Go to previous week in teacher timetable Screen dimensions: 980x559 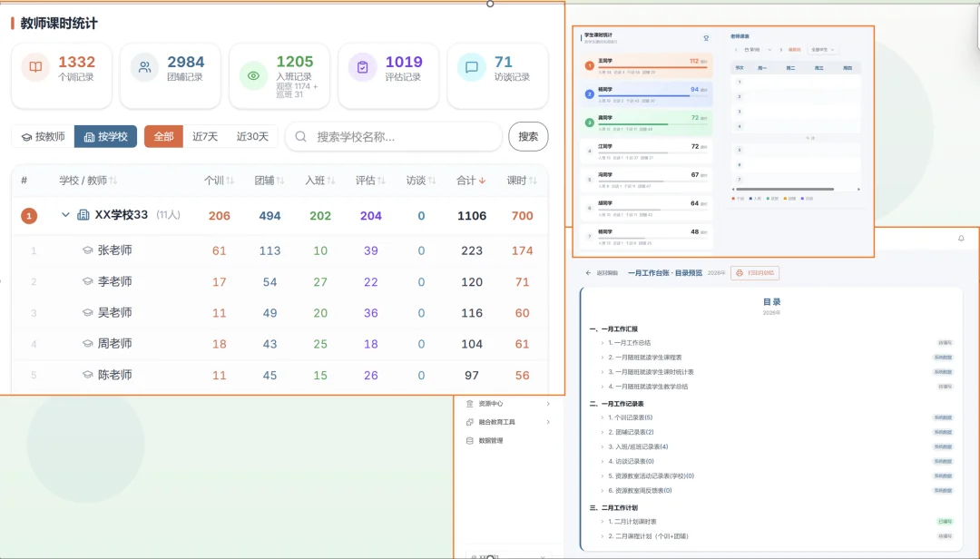tap(736, 49)
